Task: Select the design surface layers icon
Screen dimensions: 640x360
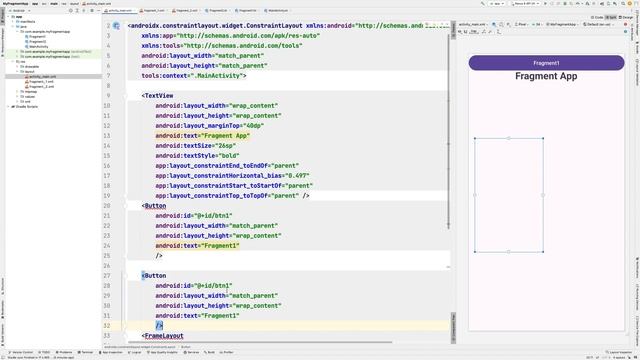Action: tap(494, 24)
